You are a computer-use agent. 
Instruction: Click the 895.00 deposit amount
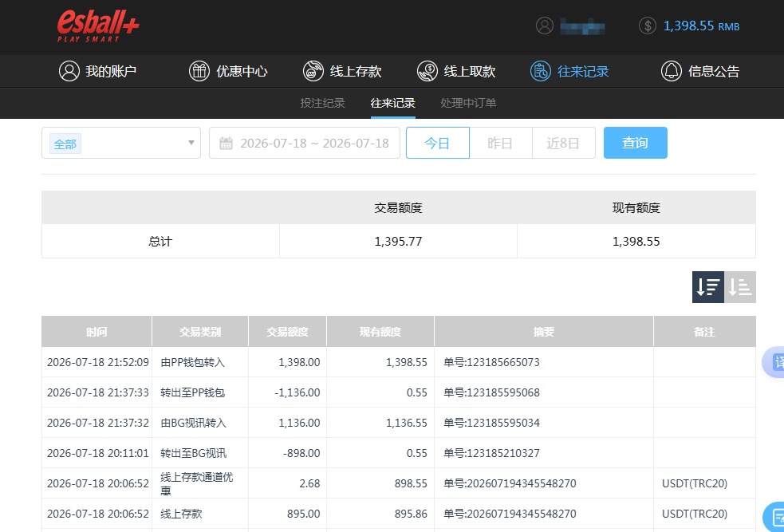pos(304,514)
